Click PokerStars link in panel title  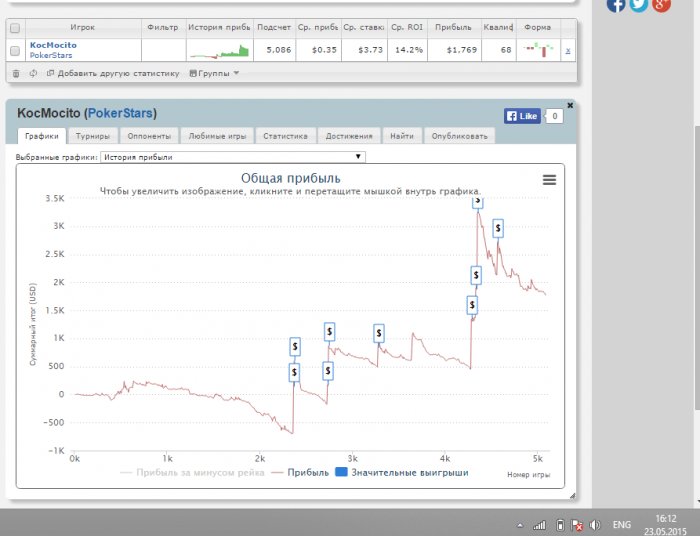(120, 113)
